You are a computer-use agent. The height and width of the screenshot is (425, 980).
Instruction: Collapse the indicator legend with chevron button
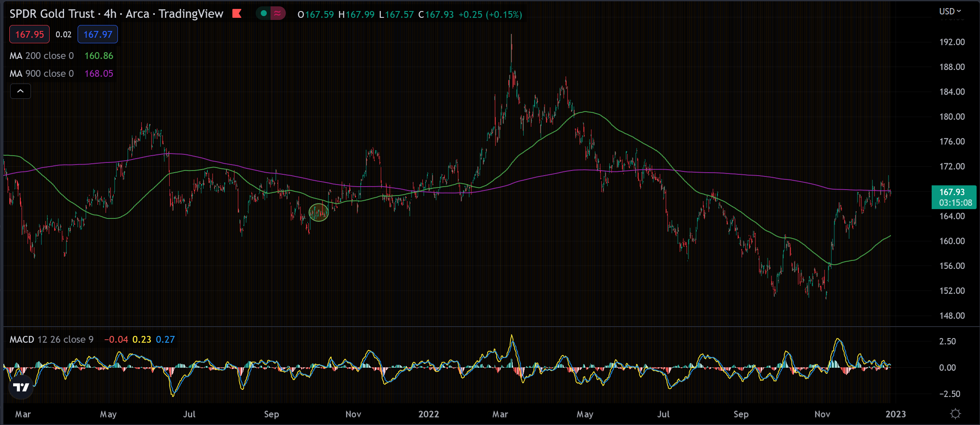tap(20, 91)
